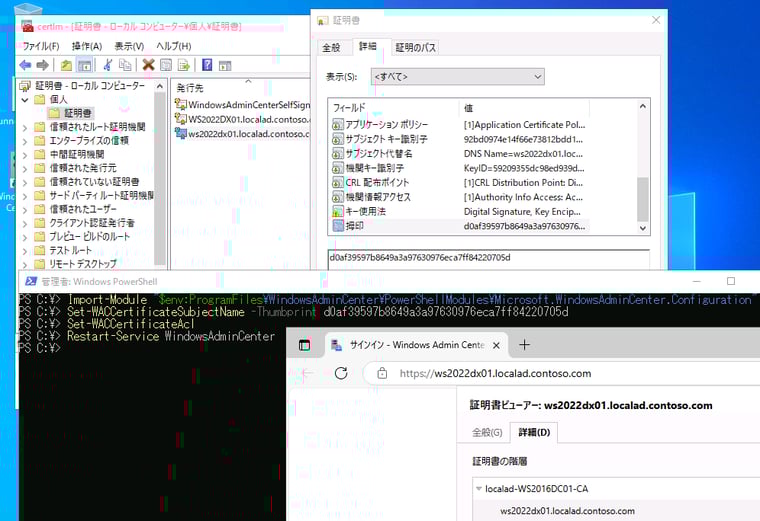The height and width of the screenshot is (521, 760).
Task: Click the field list scroll up arrow
Action: 643,106
